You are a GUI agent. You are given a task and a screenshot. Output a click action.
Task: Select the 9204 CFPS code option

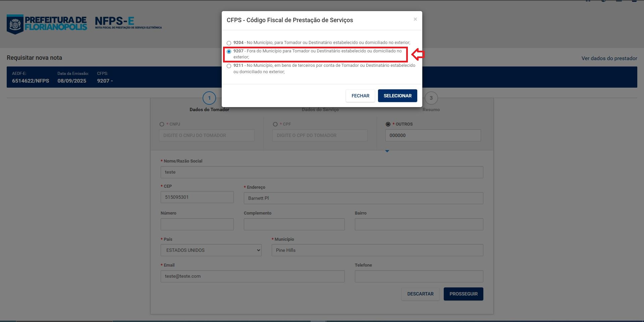(229, 43)
